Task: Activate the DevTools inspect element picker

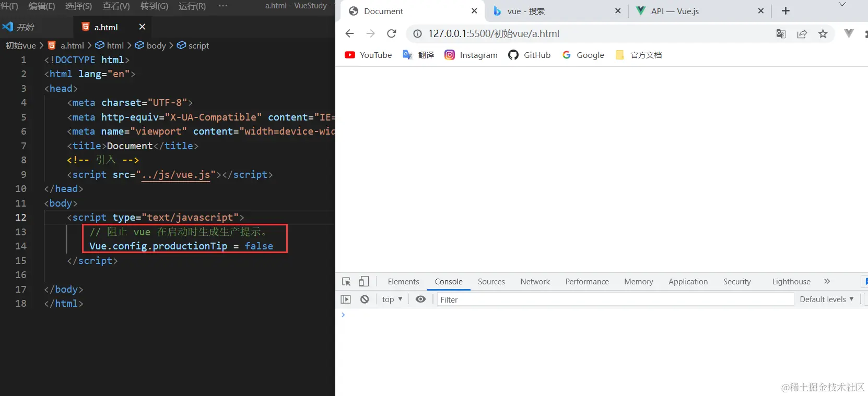Action: 346,281
